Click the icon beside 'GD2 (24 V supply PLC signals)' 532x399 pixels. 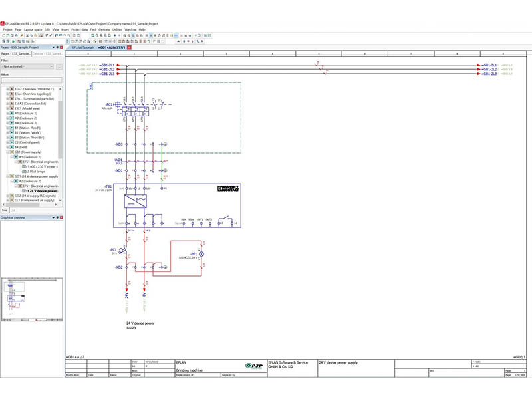coord(12,196)
